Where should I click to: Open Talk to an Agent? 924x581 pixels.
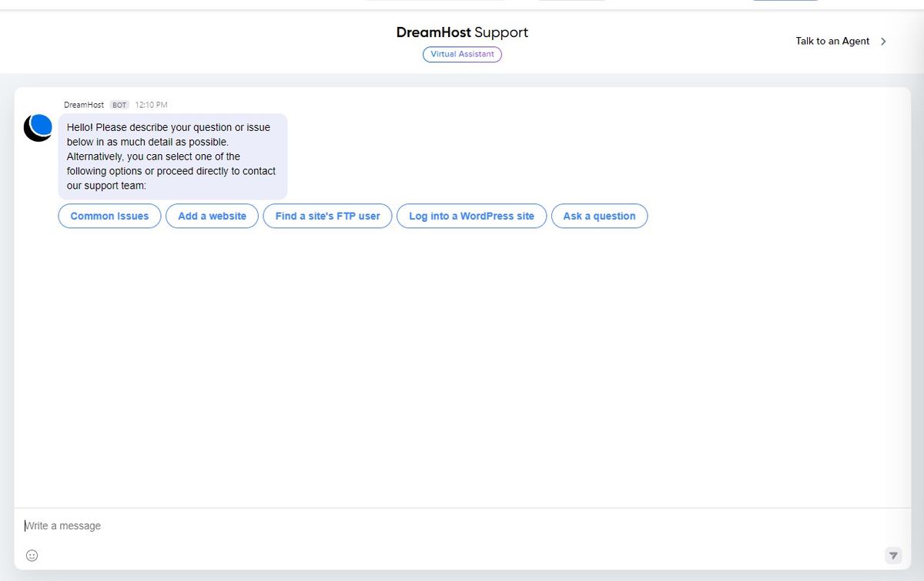click(x=832, y=41)
